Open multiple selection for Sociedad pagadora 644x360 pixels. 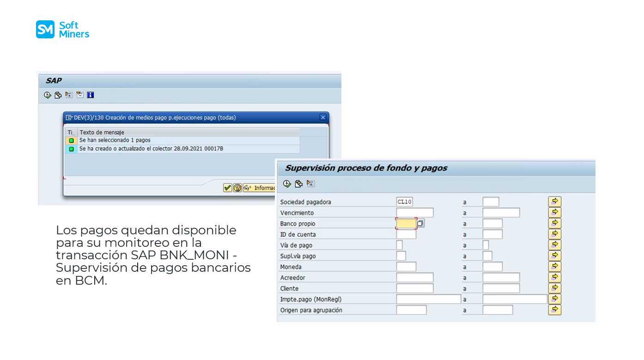tap(554, 201)
